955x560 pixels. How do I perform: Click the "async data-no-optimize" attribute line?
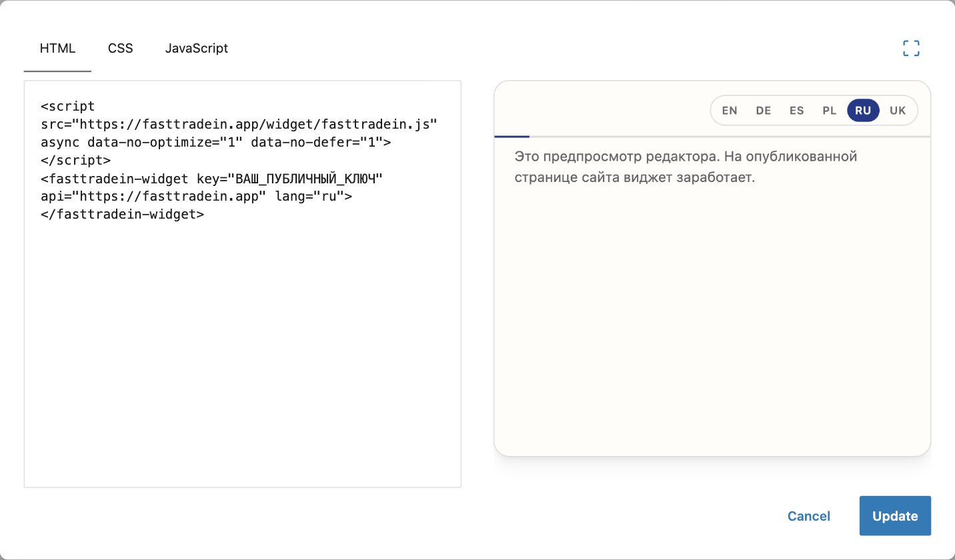point(215,142)
